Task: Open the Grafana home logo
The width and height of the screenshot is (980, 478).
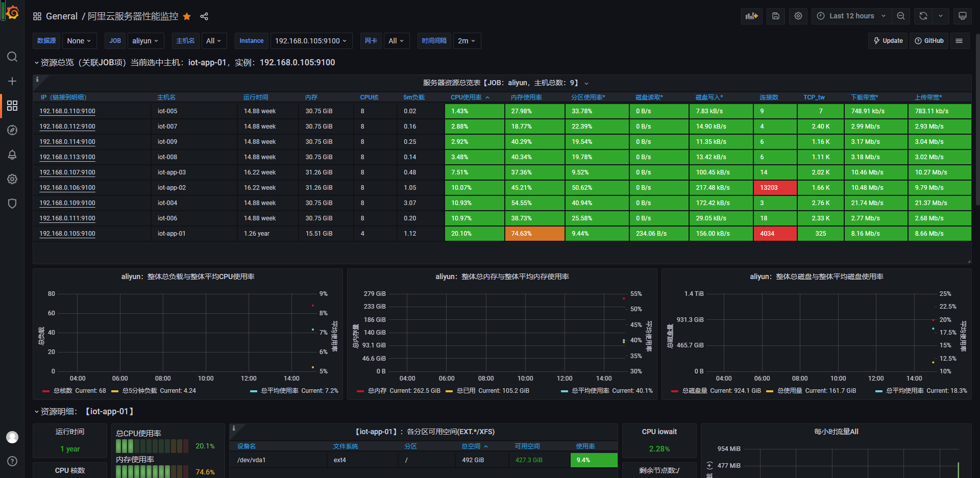Action: pyautogui.click(x=12, y=12)
